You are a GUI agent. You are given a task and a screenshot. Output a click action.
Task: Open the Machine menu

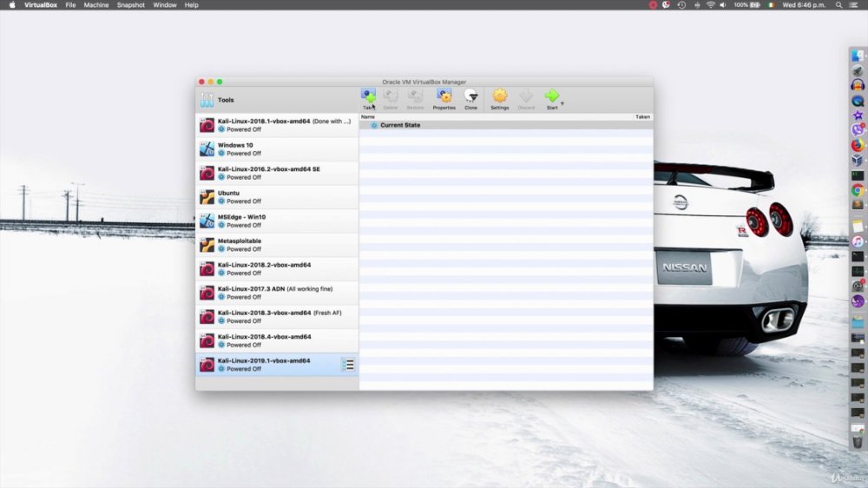coord(96,5)
